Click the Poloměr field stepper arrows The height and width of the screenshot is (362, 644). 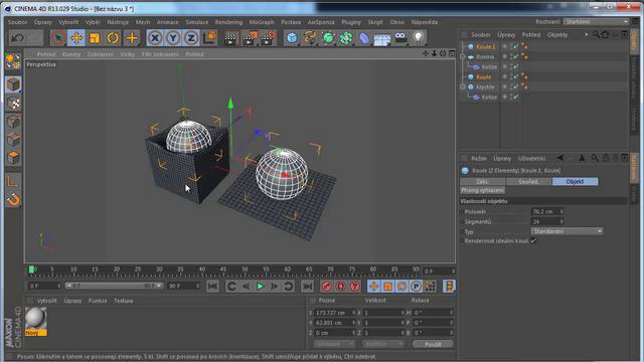coord(561,212)
